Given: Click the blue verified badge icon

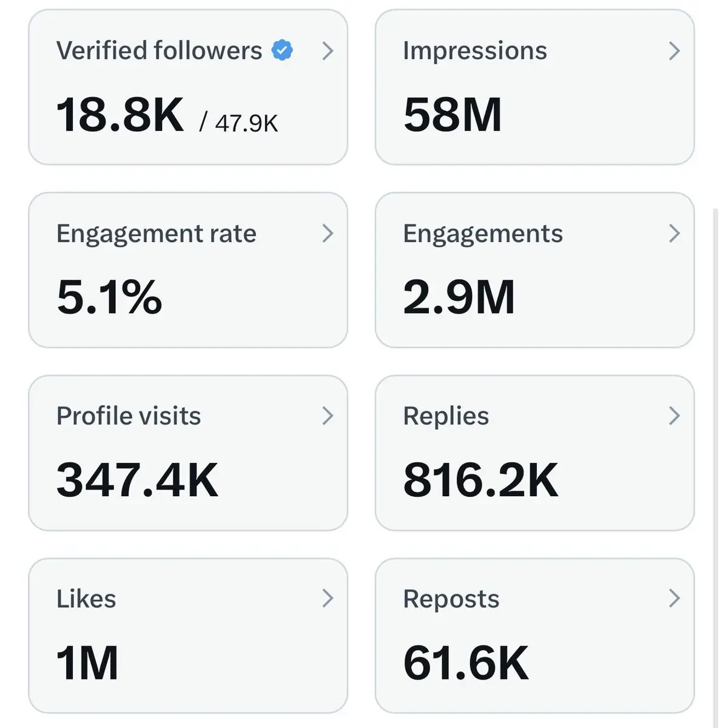Looking at the screenshot, I should point(282,50).
